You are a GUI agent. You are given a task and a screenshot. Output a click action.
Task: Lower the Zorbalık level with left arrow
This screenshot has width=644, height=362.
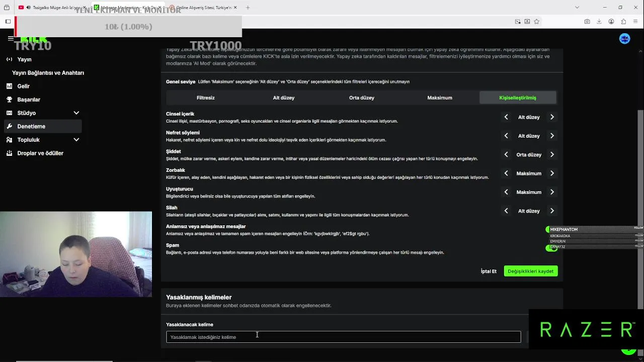coord(506,173)
